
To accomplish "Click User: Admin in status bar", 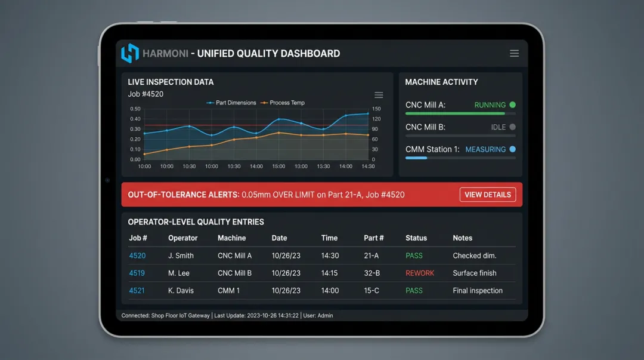I will 318,316.
